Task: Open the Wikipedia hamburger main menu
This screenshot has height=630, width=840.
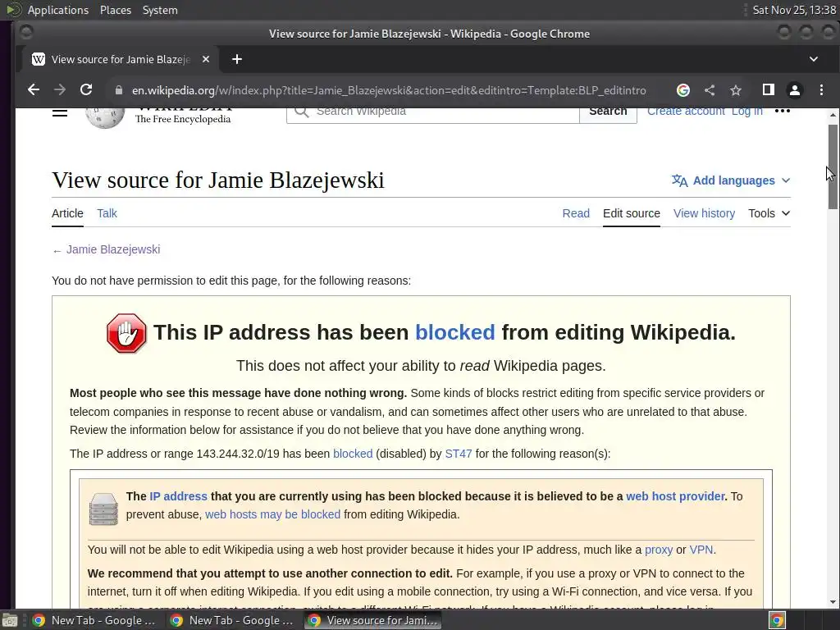Action: point(59,112)
